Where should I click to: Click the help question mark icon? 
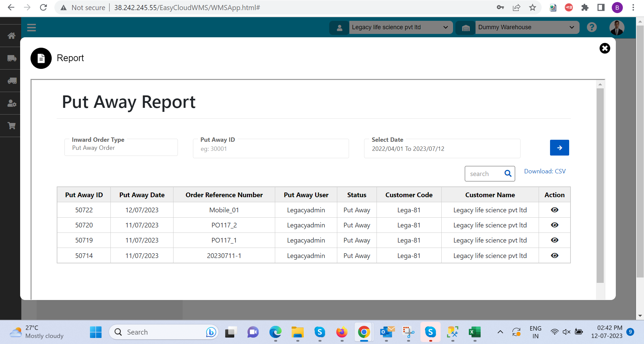(592, 27)
